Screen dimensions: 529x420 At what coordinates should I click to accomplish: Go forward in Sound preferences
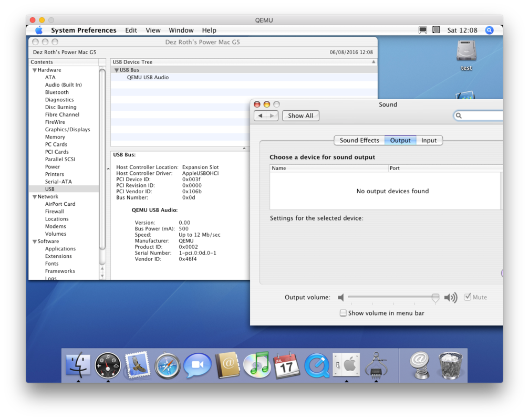click(x=272, y=115)
